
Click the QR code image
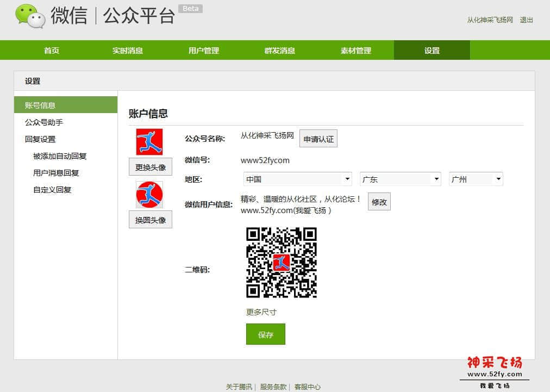click(x=282, y=263)
